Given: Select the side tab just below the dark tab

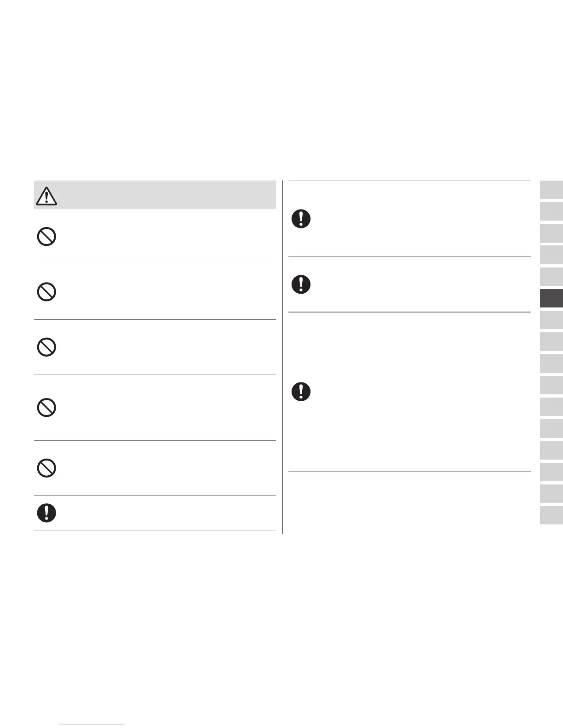Looking at the screenshot, I should 552,320.
